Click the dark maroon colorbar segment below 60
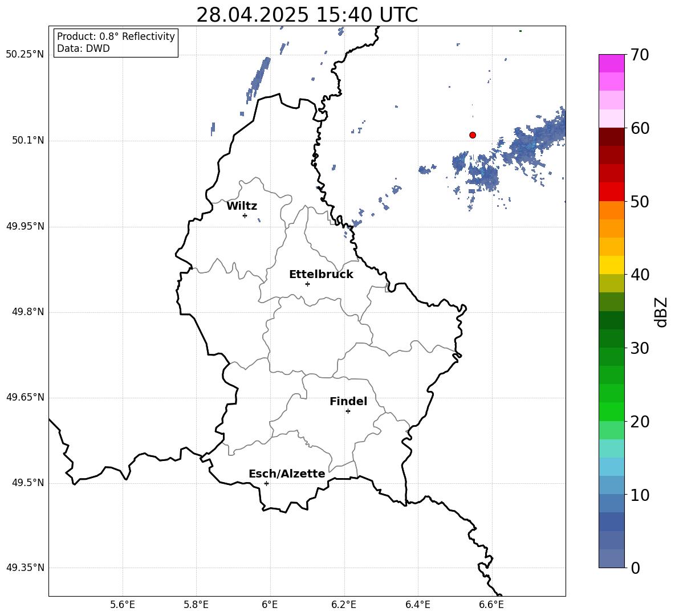The image size is (675, 616). [x=611, y=137]
